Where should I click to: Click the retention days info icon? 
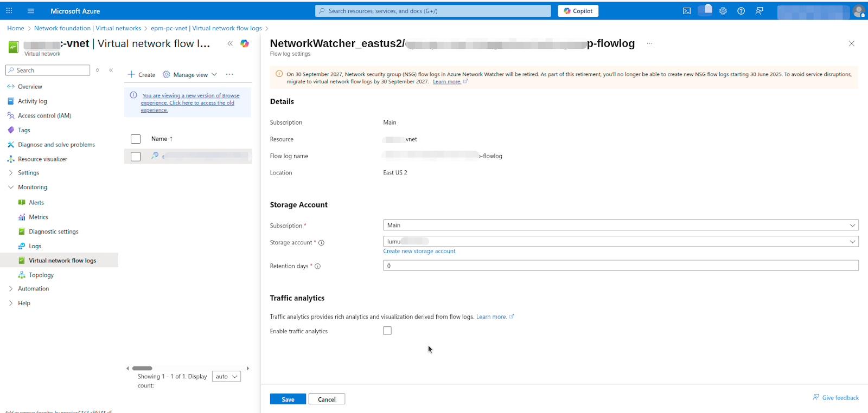(x=318, y=266)
